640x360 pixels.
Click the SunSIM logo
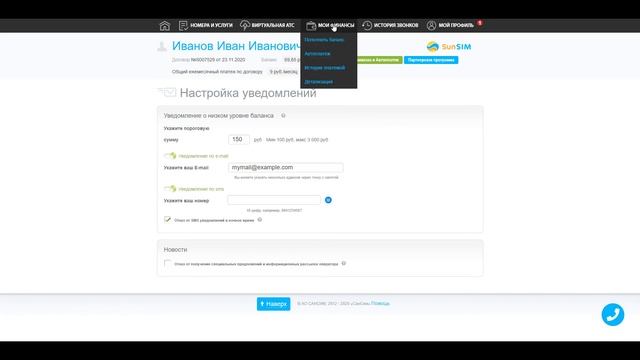pyautogui.click(x=449, y=47)
